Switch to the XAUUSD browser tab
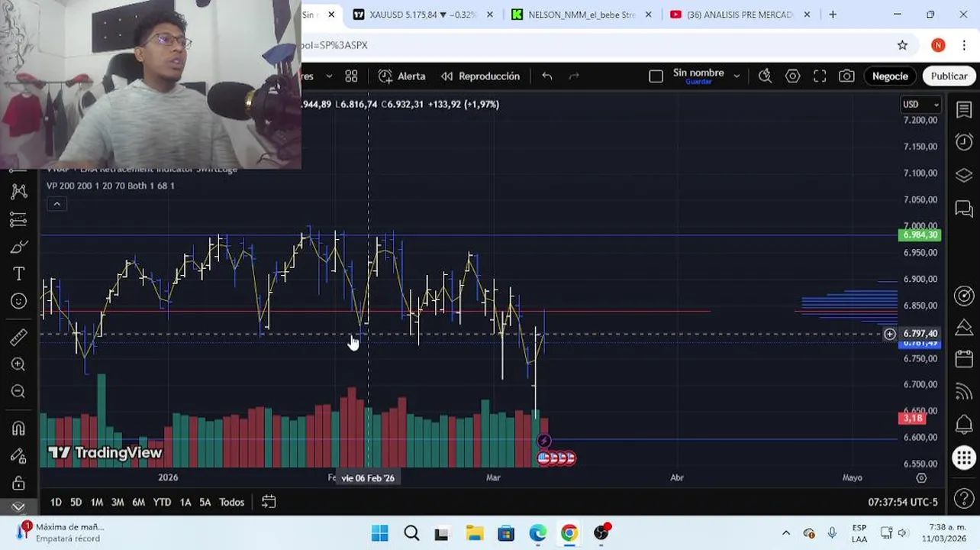Screen dimensions: 980x550 click(x=422, y=15)
